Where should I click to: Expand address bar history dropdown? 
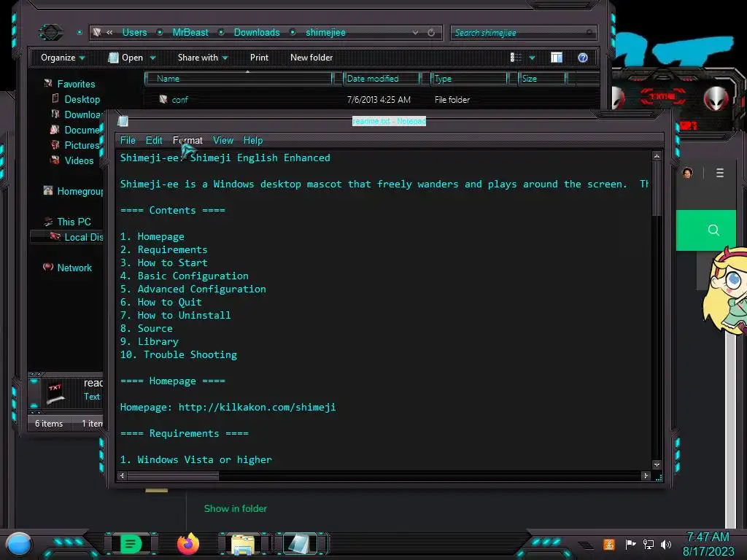(415, 32)
